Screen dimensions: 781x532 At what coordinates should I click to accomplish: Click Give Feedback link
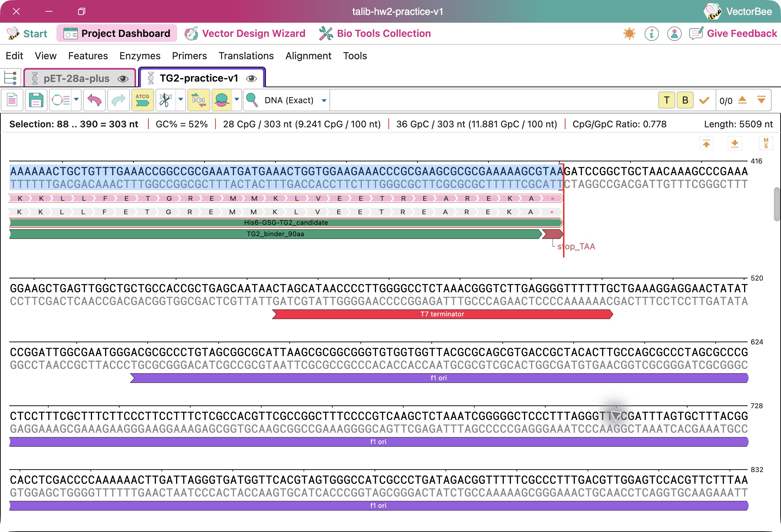click(x=733, y=33)
